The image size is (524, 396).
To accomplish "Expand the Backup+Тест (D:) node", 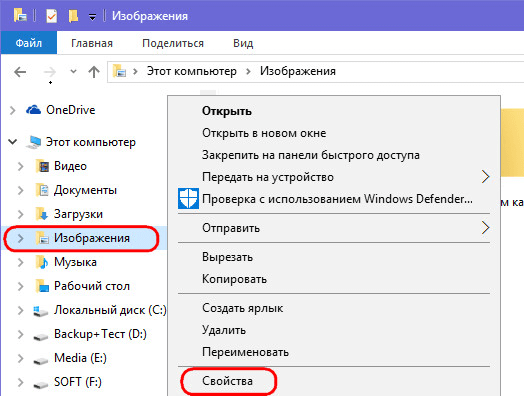I will (21, 335).
